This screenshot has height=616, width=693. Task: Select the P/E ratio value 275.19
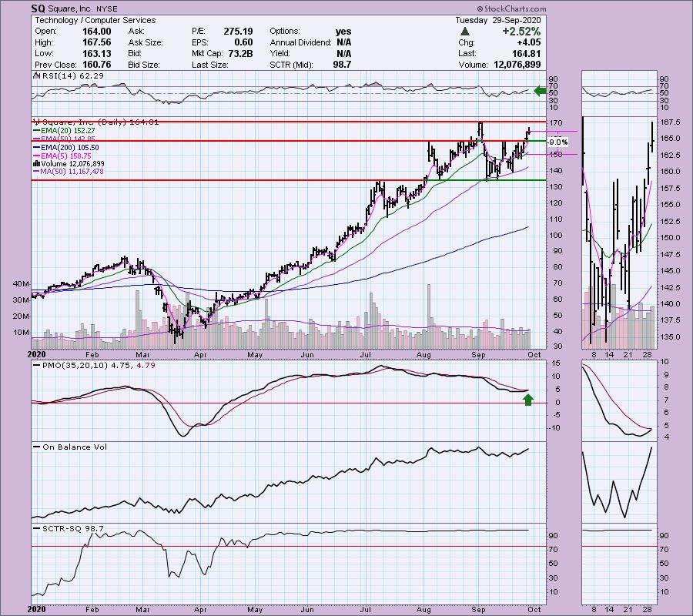tap(238, 32)
